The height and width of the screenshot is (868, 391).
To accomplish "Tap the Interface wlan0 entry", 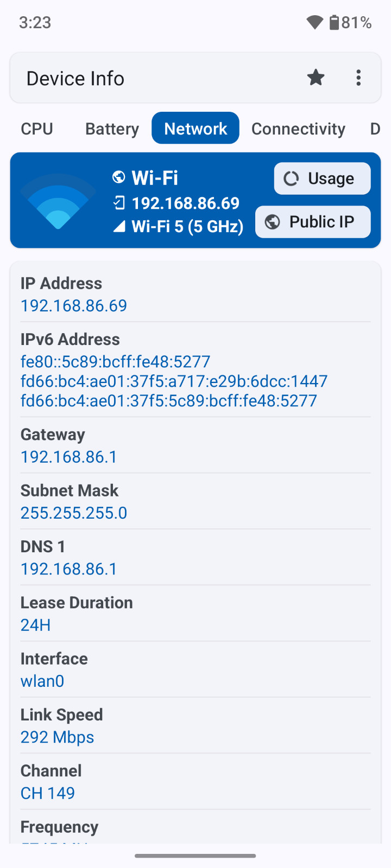I will point(42,681).
